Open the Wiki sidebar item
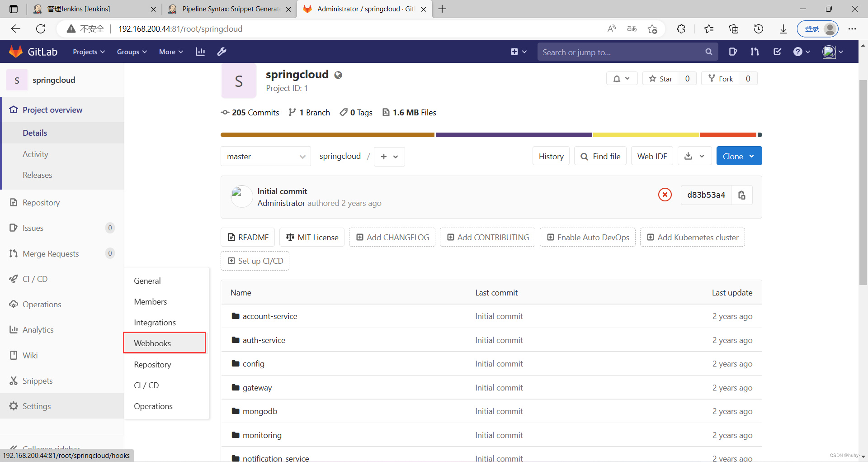The width and height of the screenshot is (868, 462). tap(30, 355)
